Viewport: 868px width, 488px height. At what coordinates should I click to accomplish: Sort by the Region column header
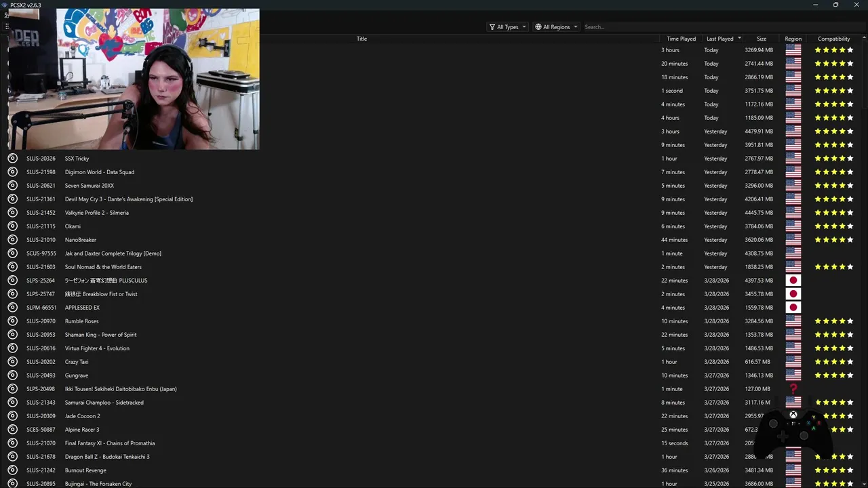tap(793, 39)
